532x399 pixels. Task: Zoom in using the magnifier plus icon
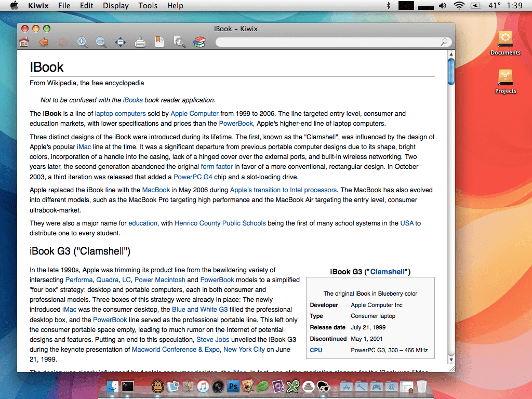click(82, 43)
